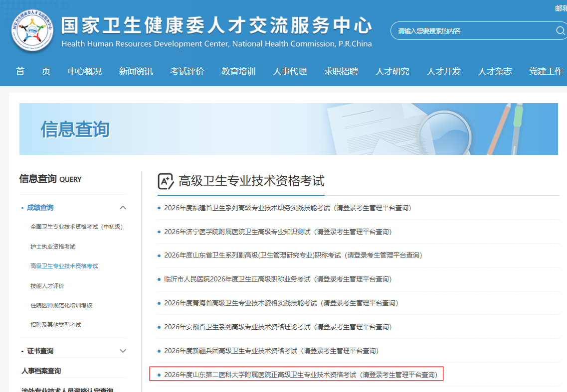Open 招聘及其他类型考试 sidebar link
Screen dimensions: 567x392
pyautogui.click(x=56, y=325)
